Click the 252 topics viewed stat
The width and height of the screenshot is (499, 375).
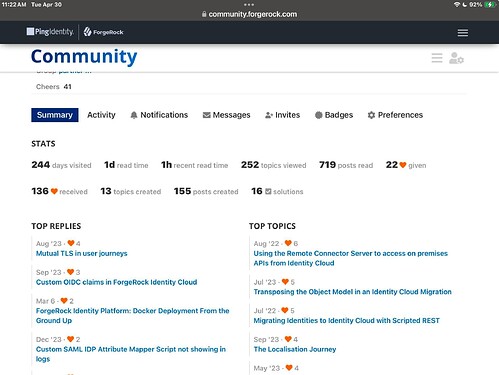[274, 165]
